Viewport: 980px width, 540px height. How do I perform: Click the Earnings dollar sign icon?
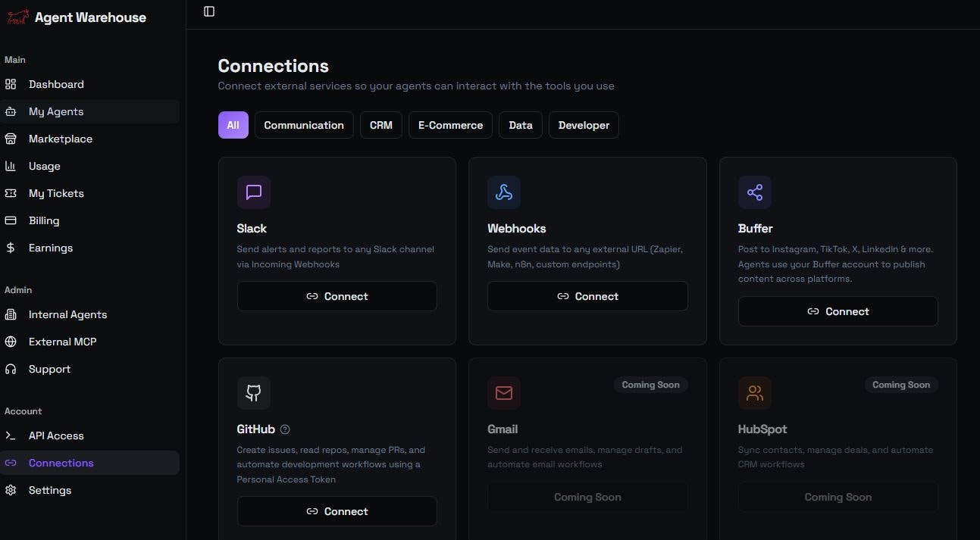pos(11,248)
